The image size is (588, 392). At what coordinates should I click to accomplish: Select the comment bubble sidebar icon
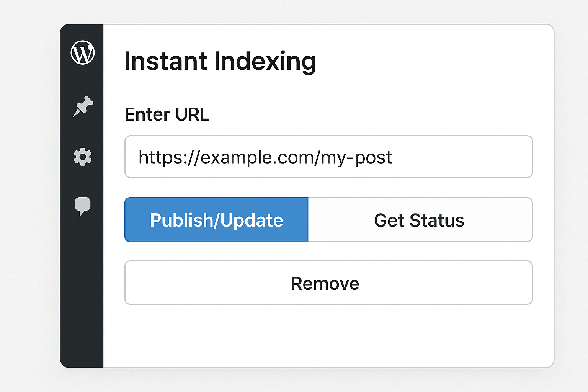(83, 206)
